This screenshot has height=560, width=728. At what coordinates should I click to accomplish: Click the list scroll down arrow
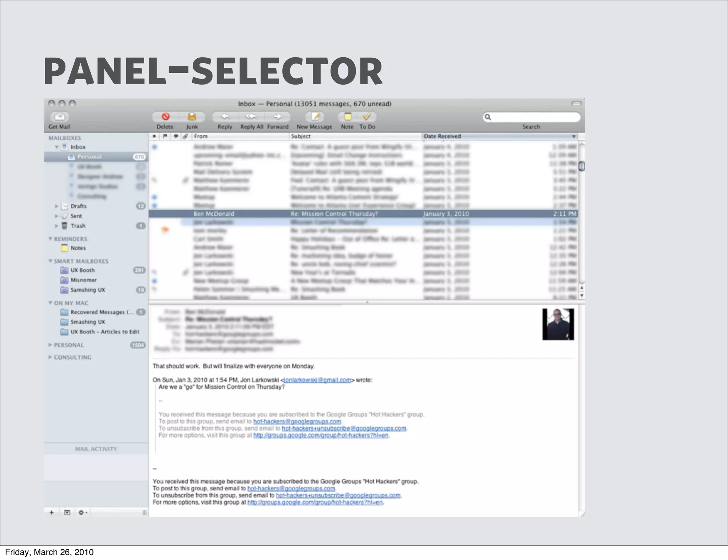point(582,296)
